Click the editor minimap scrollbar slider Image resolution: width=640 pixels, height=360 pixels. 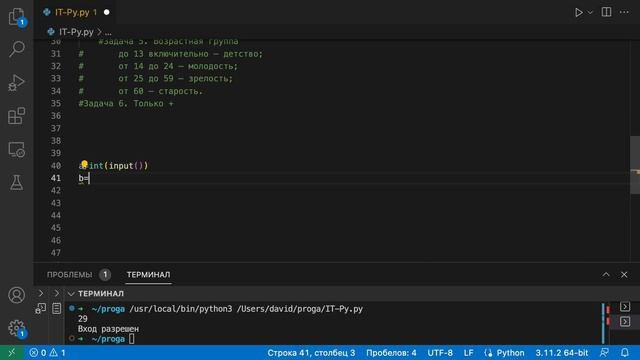(x=635, y=165)
